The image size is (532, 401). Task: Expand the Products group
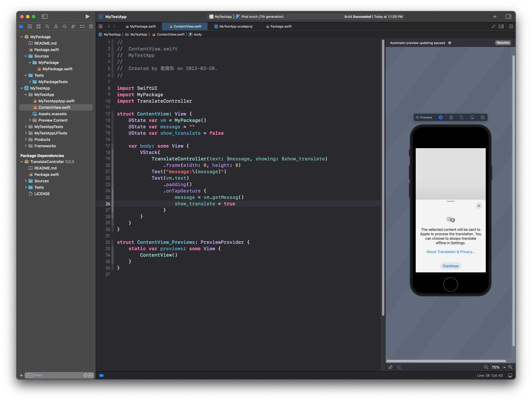26,139
